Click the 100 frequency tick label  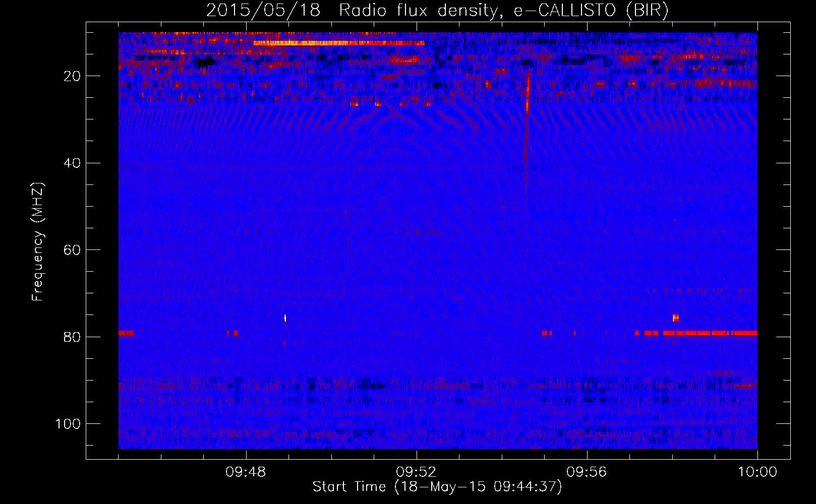pos(68,424)
